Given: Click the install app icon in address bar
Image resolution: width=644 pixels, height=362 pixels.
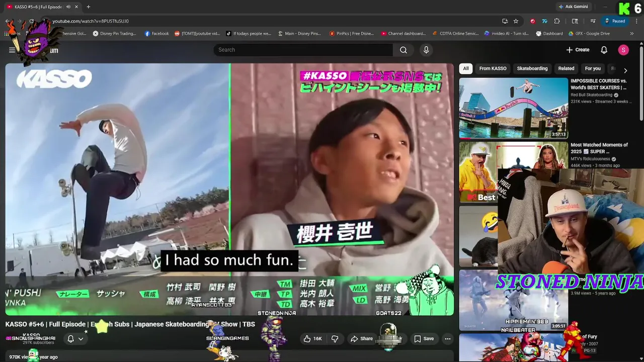Looking at the screenshot, I should (505, 21).
